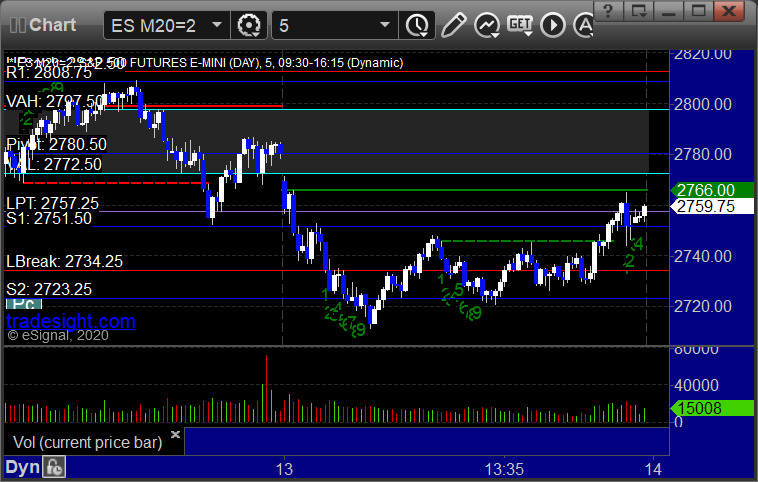Viewport: 758px width, 482px height.
Task: Open the window options dropdown icon
Action: (639, 10)
